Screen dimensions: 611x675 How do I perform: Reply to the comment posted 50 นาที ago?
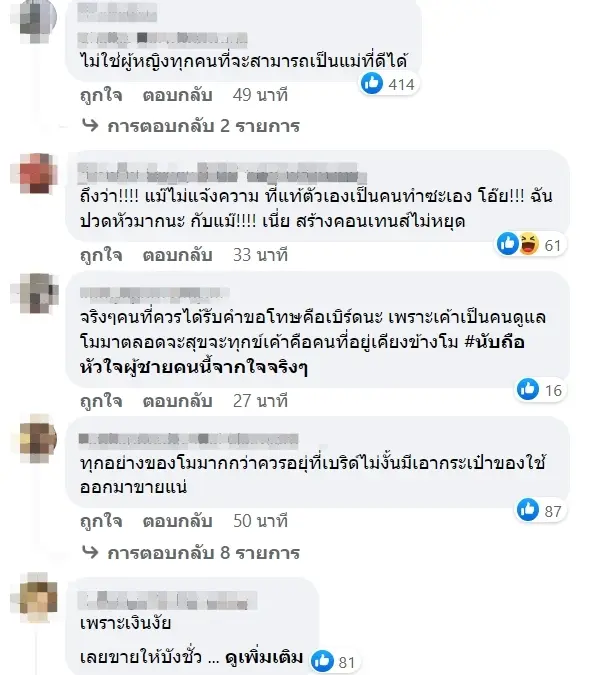177,521
